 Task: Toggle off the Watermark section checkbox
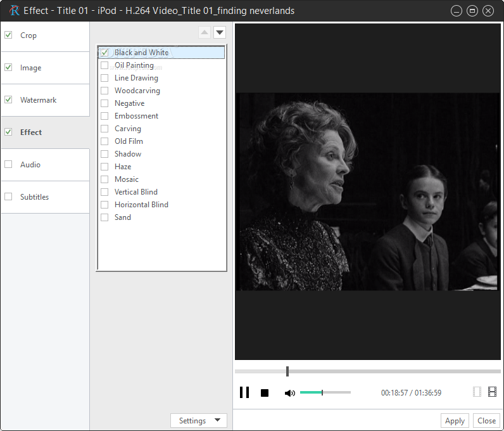point(8,100)
